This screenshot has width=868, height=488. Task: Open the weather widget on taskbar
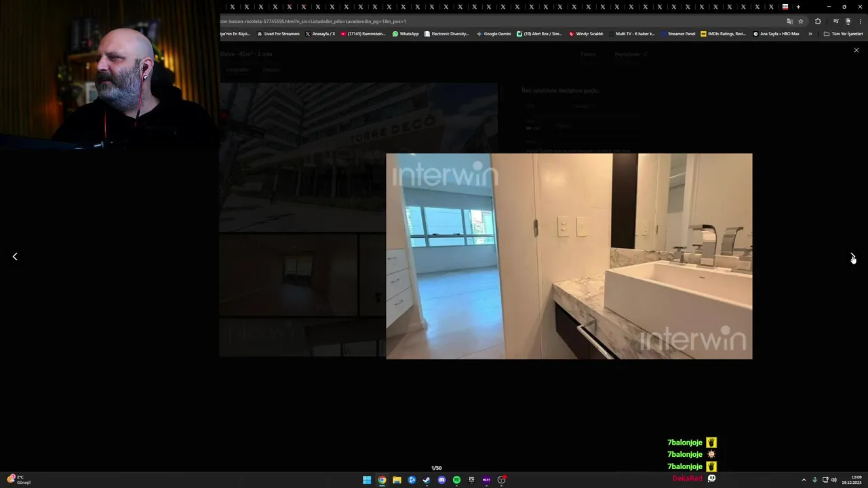click(x=18, y=480)
